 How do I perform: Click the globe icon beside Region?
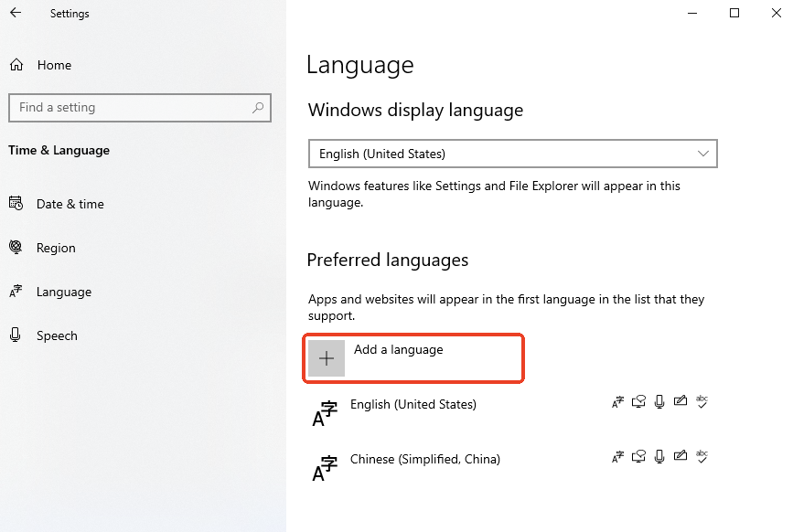coord(16,247)
